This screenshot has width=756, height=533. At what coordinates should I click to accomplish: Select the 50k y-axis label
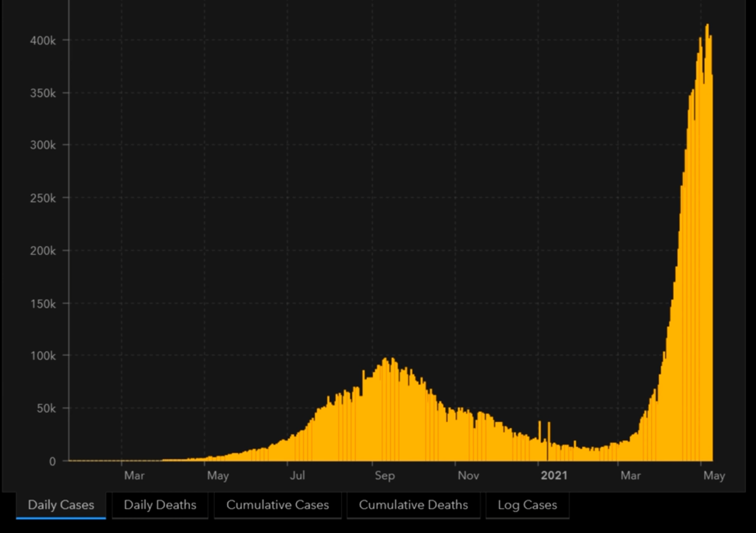coord(46,409)
